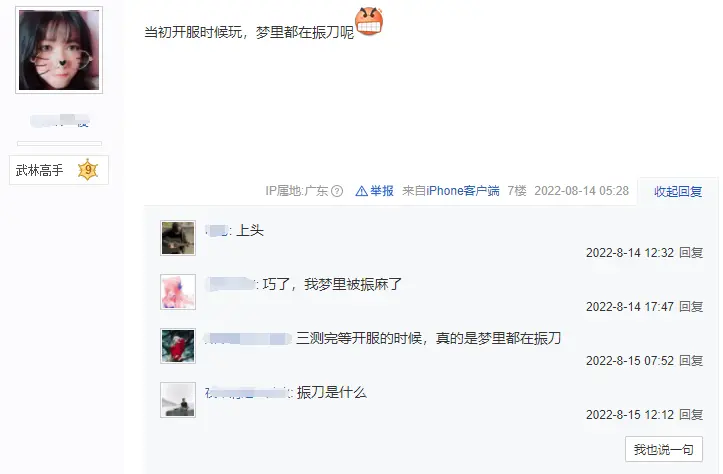Open the iPhone客户端 link
Viewport: 723px width, 474px height.
click(463, 191)
